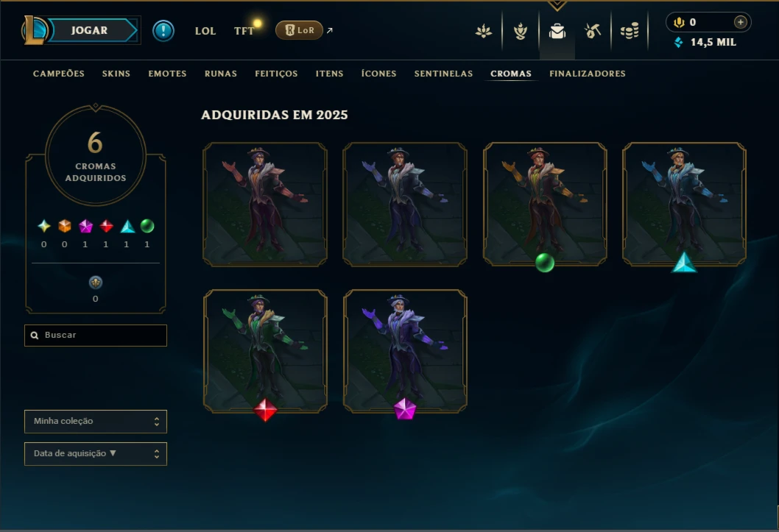
Task: Click the Buscar search field
Action: 96,336
